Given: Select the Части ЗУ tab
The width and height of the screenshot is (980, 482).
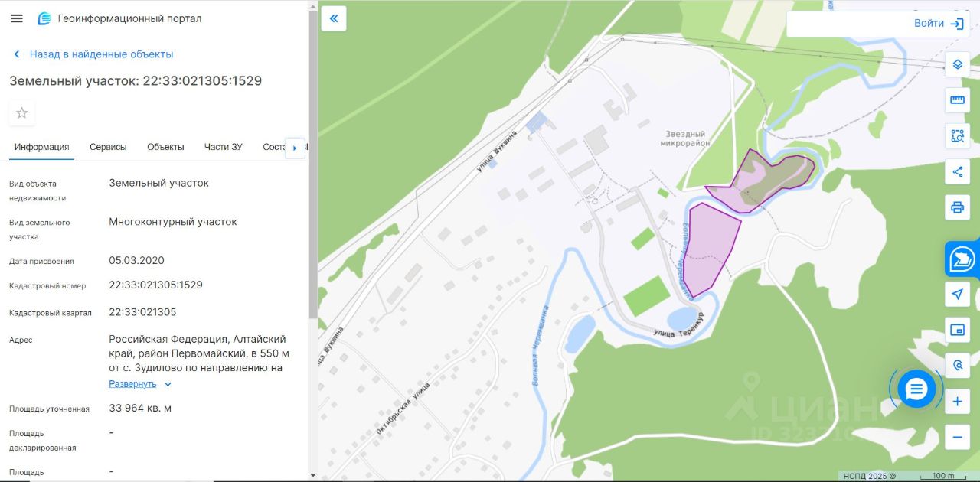Looking at the screenshot, I should coord(224,147).
